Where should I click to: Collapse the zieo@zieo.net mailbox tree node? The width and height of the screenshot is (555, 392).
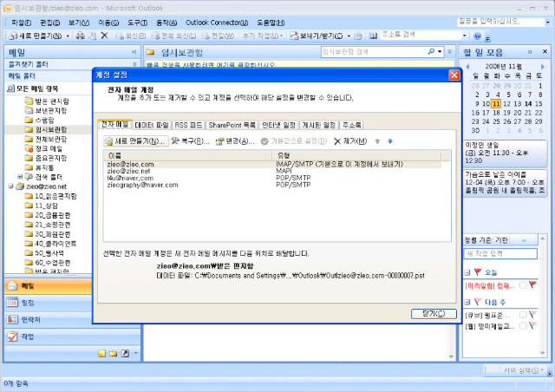pos(10,186)
